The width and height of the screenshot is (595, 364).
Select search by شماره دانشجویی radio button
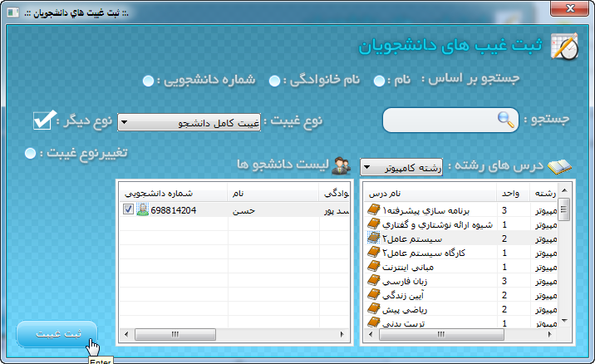coord(148,81)
